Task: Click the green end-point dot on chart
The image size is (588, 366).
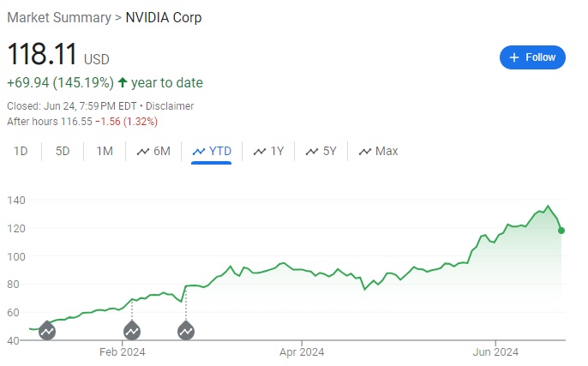Action: (561, 230)
